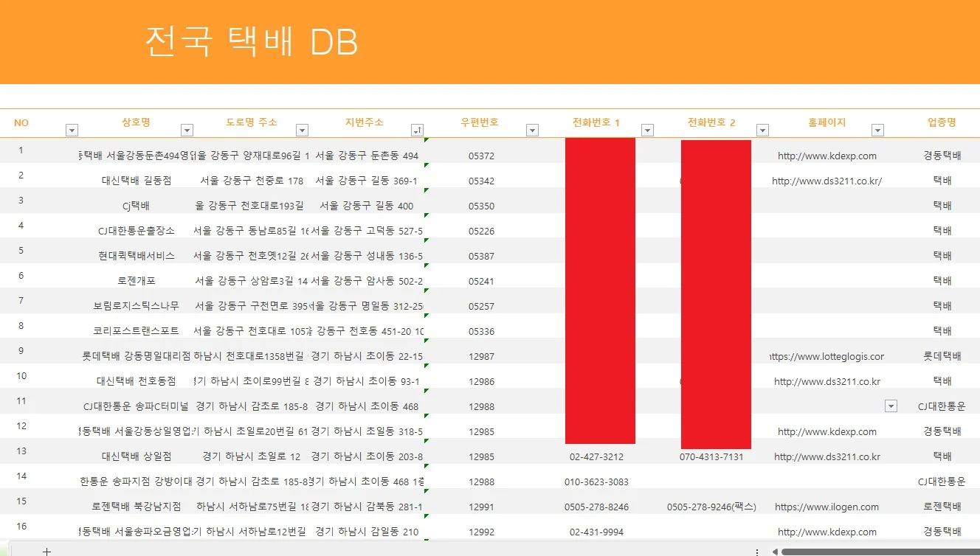Select the Cj택배 name cell

(136, 206)
